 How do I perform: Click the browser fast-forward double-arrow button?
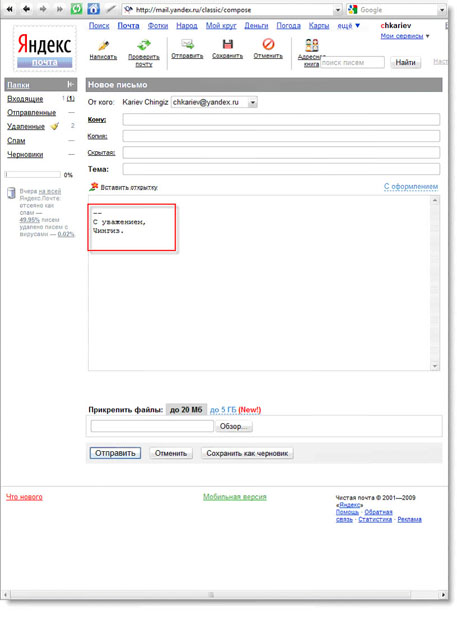coord(60,9)
